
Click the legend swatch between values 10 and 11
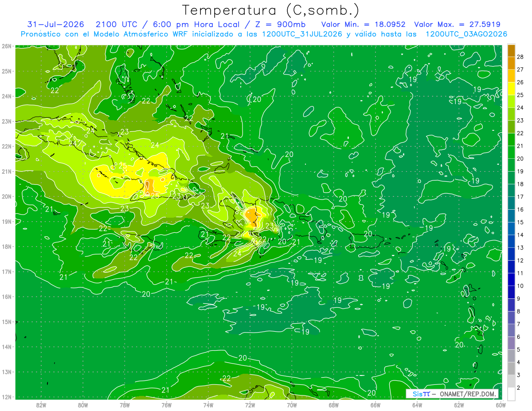coord(511,280)
